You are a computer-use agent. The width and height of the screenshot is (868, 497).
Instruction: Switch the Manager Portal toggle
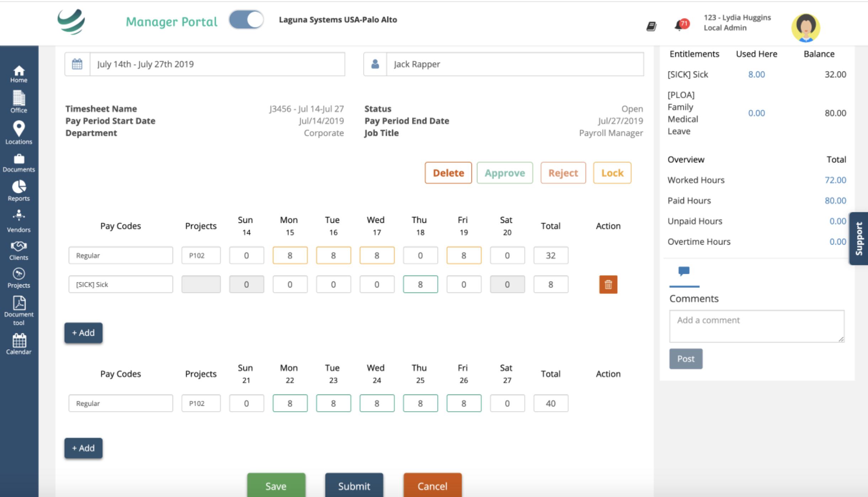coord(246,20)
